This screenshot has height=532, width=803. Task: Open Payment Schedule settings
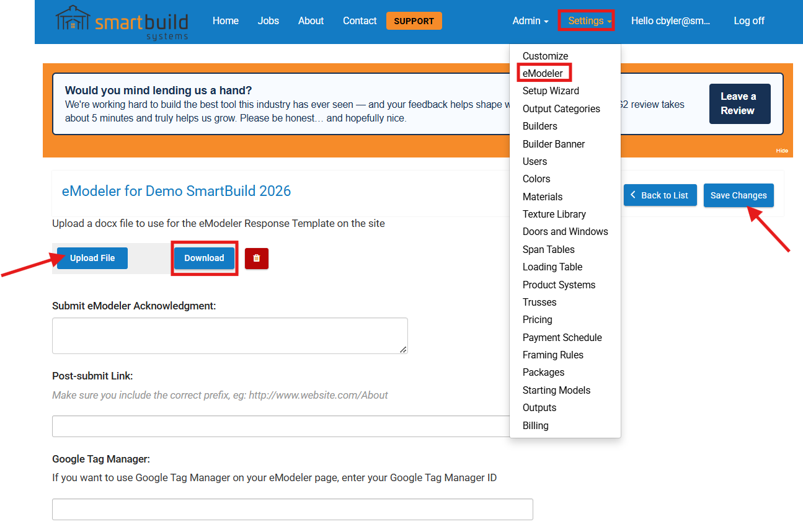pyautogui.click(x=562, y=337)
